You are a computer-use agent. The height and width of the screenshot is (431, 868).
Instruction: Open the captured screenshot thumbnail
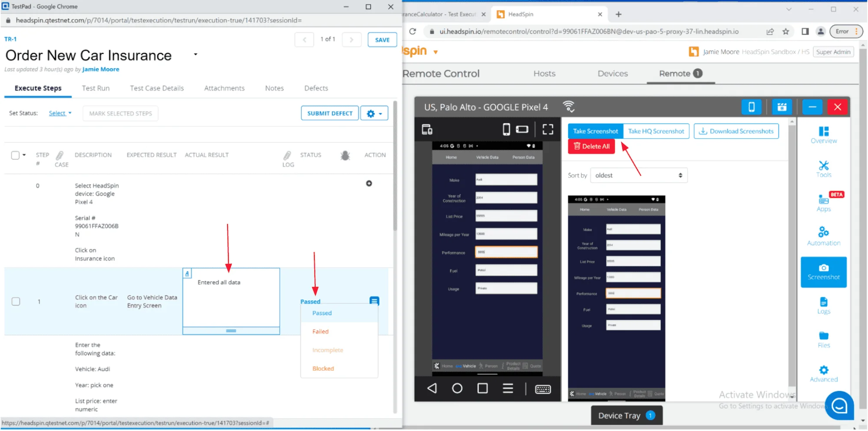click(x=616, y=298)
